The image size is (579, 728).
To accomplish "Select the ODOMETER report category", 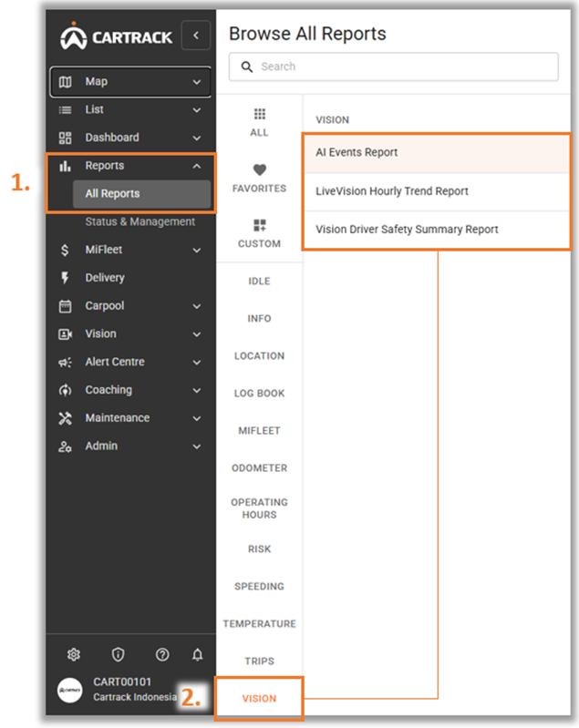I will pos(259,468).
